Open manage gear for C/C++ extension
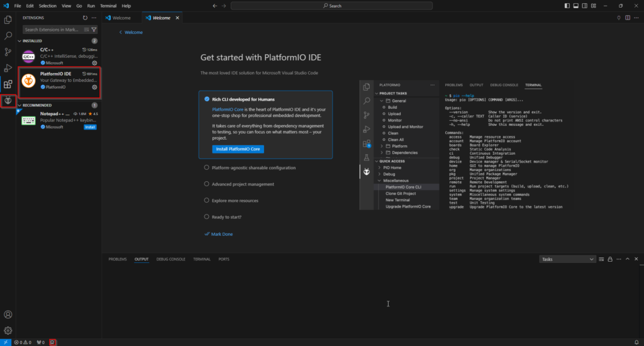644x346 pixels. pos(94,63)
